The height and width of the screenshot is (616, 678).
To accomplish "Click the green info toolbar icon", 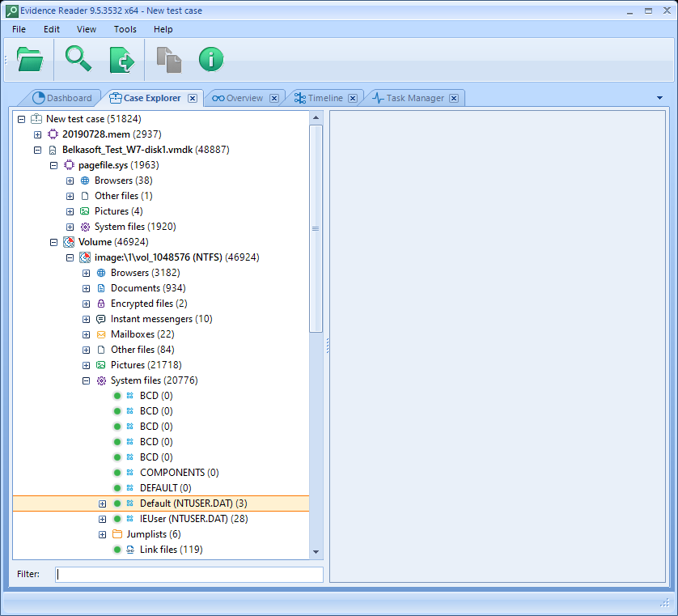I will click(211, 60).
